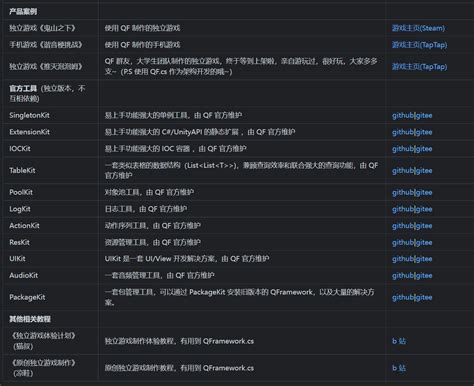This screenshot has width=474, height=386.
Task: Select the UIKit name cell
Action: (17, 259)
